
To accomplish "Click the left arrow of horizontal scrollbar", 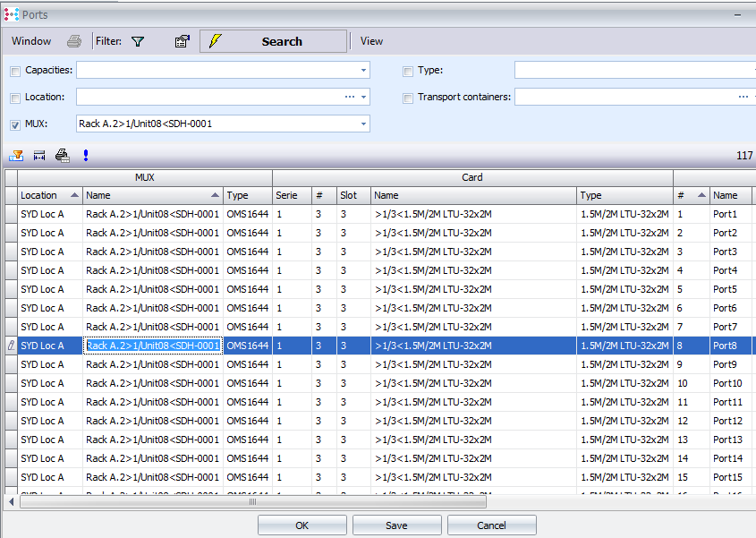I will click(12, 502).
